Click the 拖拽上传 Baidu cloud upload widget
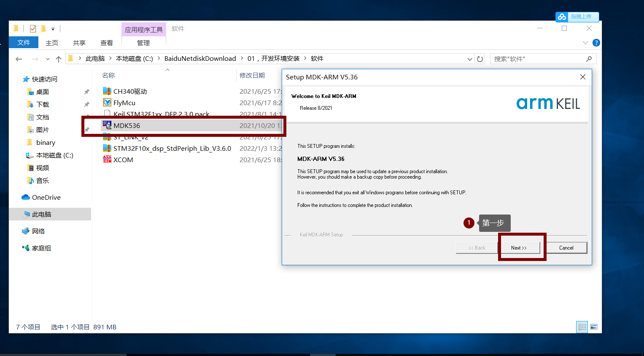The height and width of the screenshot is (356, 644). 577,16
